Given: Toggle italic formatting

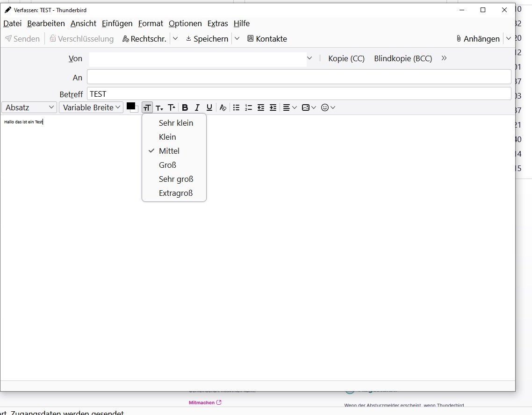Looking at the screenshot, I should pyautogui.click(x=197, y=107).
